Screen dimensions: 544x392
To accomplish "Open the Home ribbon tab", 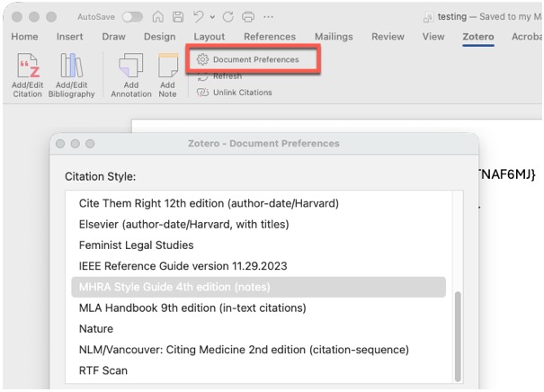I will coord(24,37).
